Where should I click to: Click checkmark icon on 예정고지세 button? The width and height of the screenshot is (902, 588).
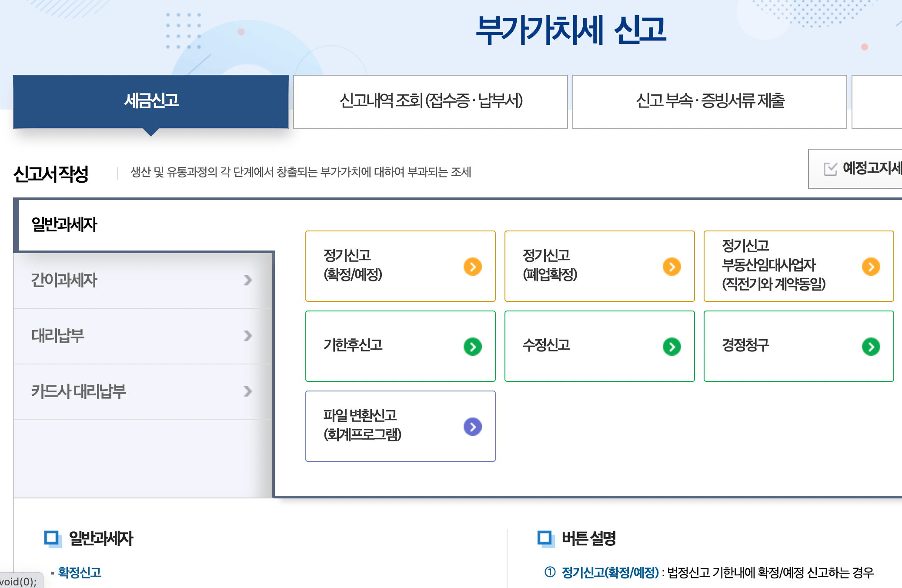tap(830, 169)
